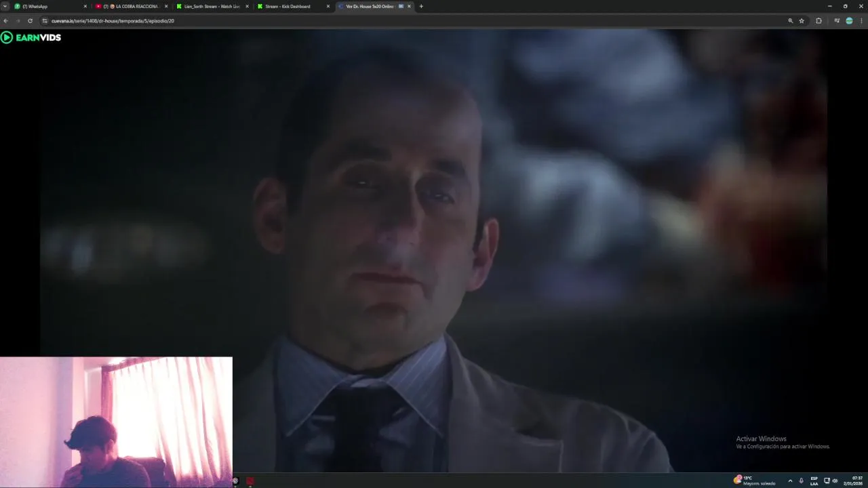Open the Chrome profile avatar

tap(849, 21)
